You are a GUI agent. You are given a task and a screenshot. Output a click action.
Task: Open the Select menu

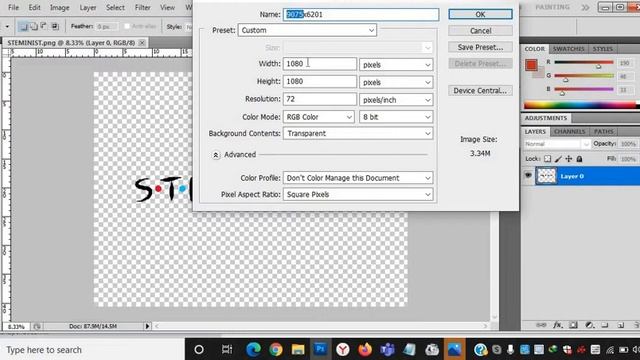click(x=116, y=7)
